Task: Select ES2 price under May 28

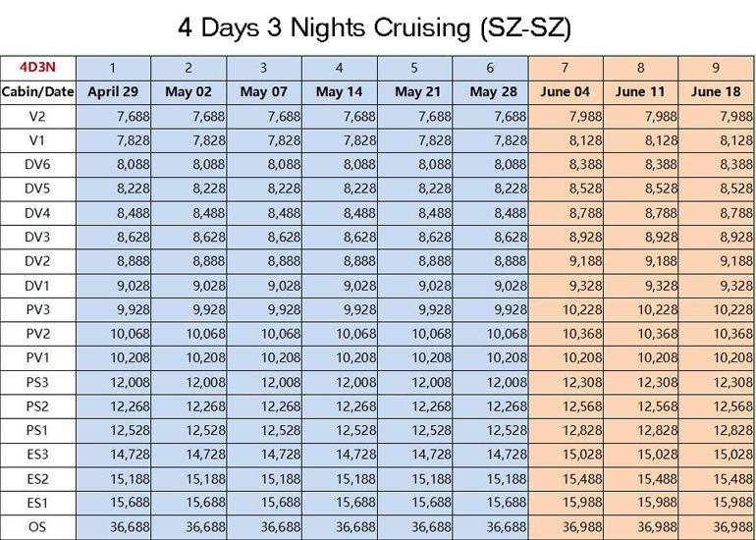Action: click(490, 479)
